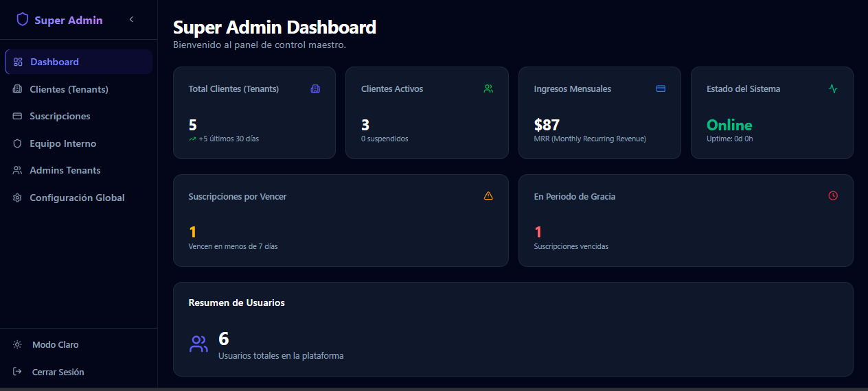Click the users icon in Clientes Activos card
The height and width of the screenshot is (391, 868).
click(488, 88)
